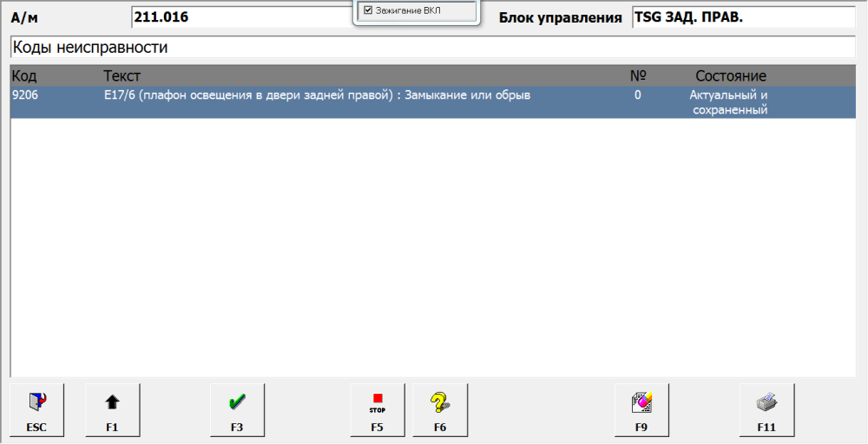This screenshot has width=868, height=444.
Task: Click the № value 0 in fault row
Action: tap(638, 95)
